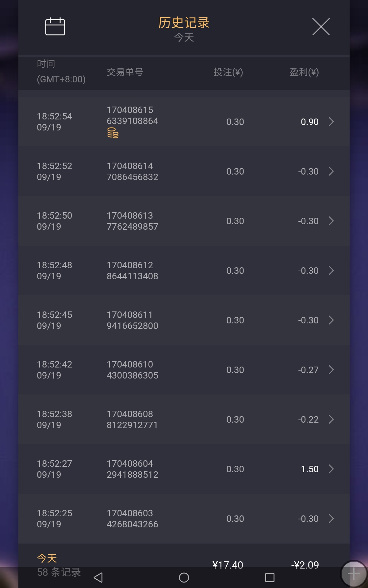Select the record at 18:52:50

click(x=184, y=221)
